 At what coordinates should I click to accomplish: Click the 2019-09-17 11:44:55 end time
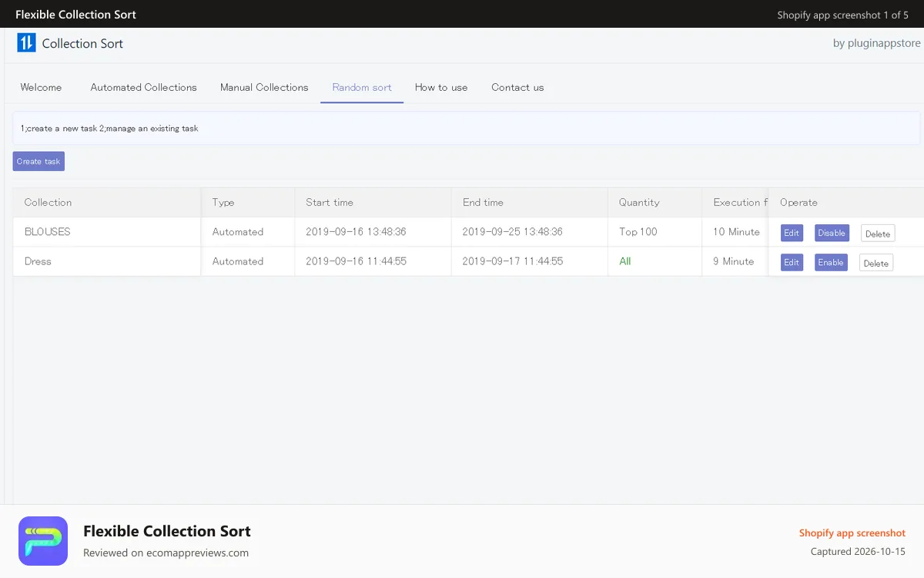tap(513, 261)
